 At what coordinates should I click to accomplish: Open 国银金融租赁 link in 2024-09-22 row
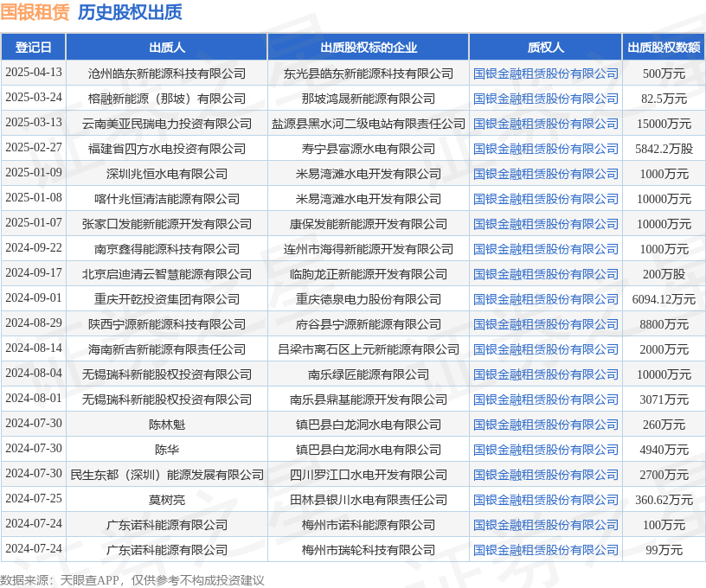(x=545, y=249)
